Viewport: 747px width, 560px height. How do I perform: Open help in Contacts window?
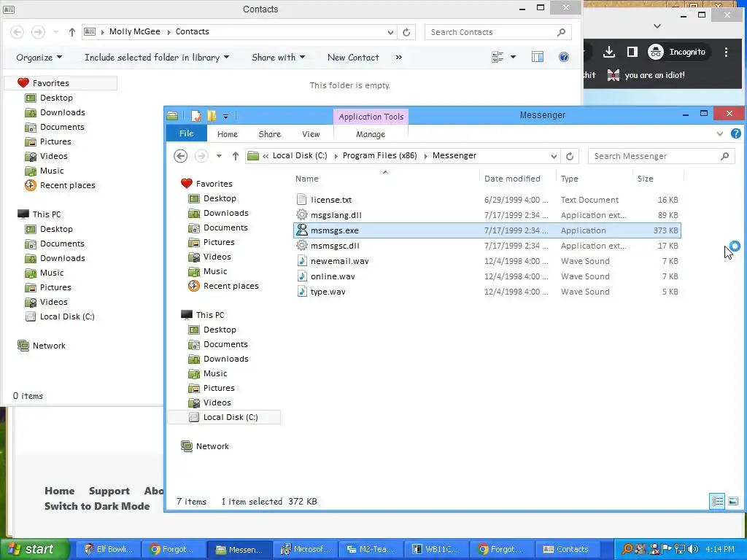(564, 57)
